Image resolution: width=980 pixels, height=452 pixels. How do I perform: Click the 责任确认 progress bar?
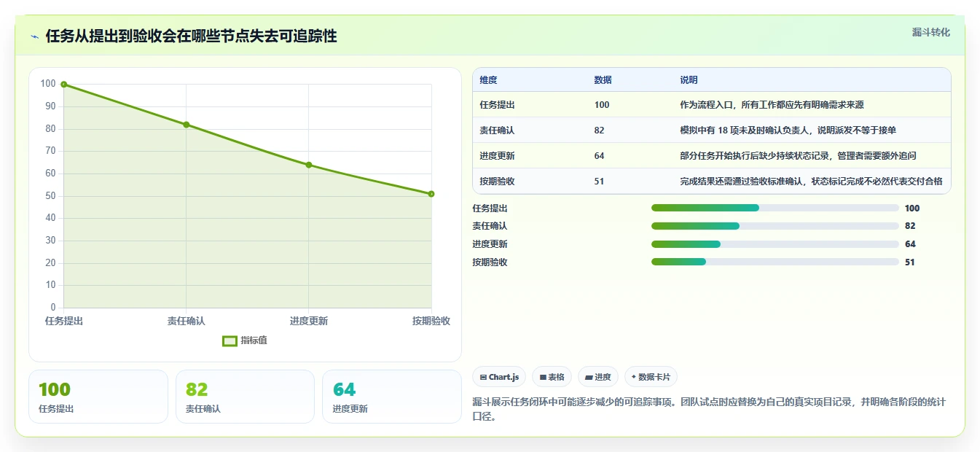coord(775,226)
